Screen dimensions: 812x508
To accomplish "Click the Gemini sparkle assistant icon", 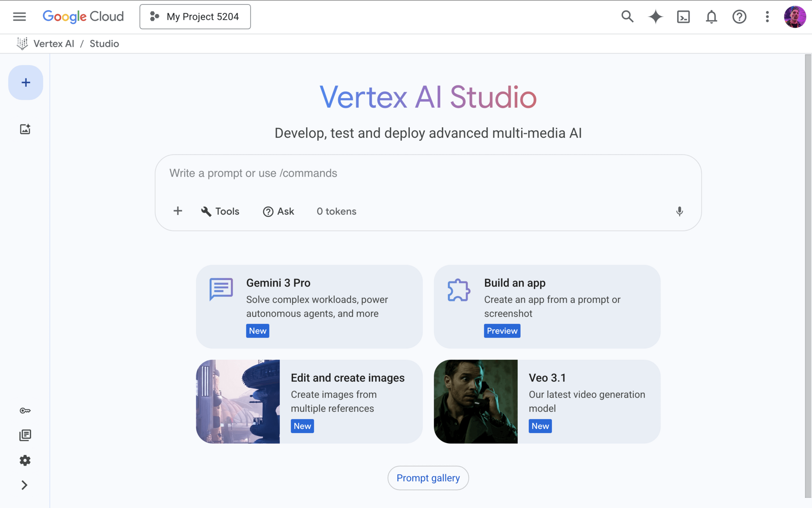I will coord(655,17).
